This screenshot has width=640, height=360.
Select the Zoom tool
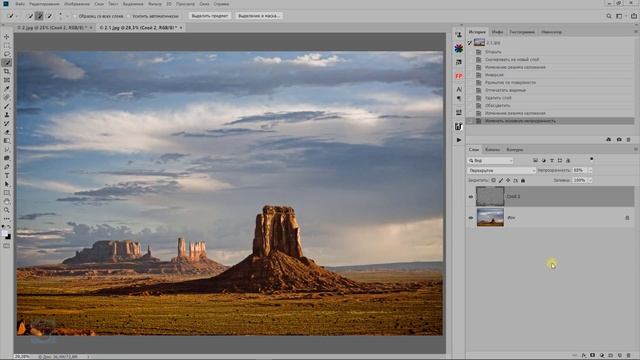(7, 210)
